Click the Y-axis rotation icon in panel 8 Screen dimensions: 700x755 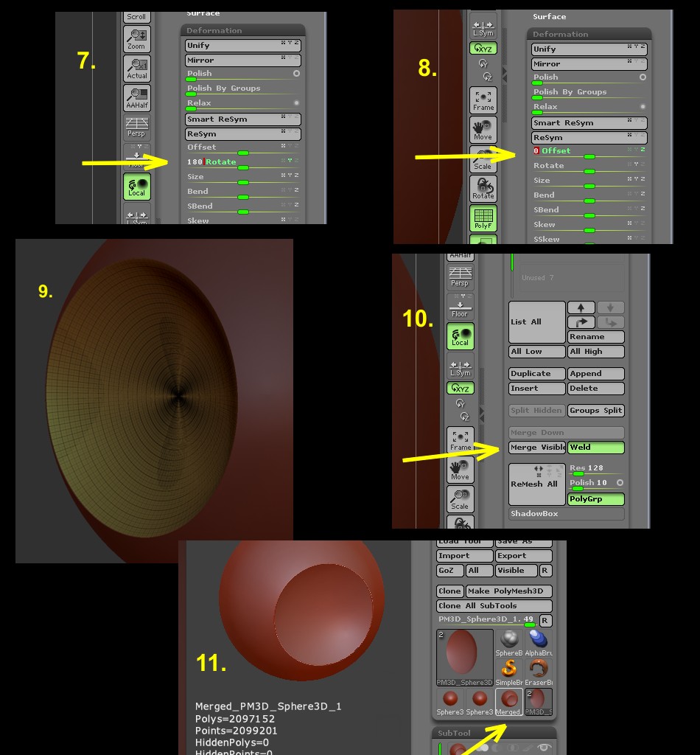(483, 63)
